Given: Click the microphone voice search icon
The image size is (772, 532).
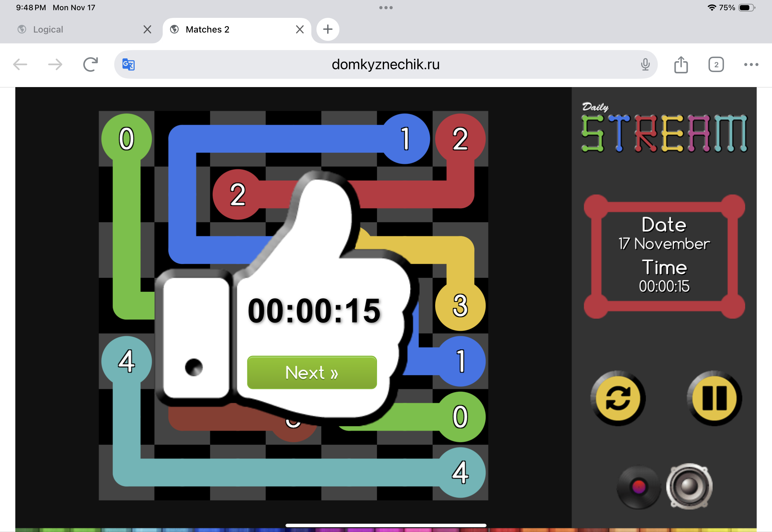Looking at the screenshot, I should click(x=645, y=64).
